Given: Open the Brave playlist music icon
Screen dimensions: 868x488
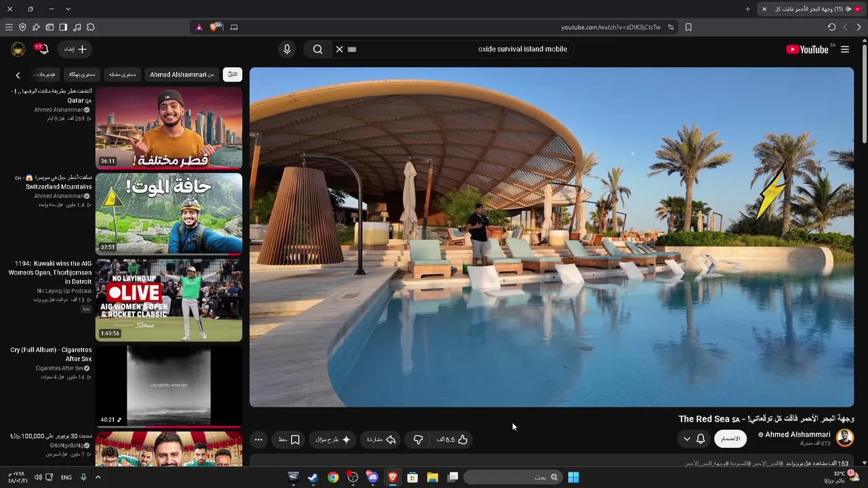Looking at the screenshot, I should [77, 27].
